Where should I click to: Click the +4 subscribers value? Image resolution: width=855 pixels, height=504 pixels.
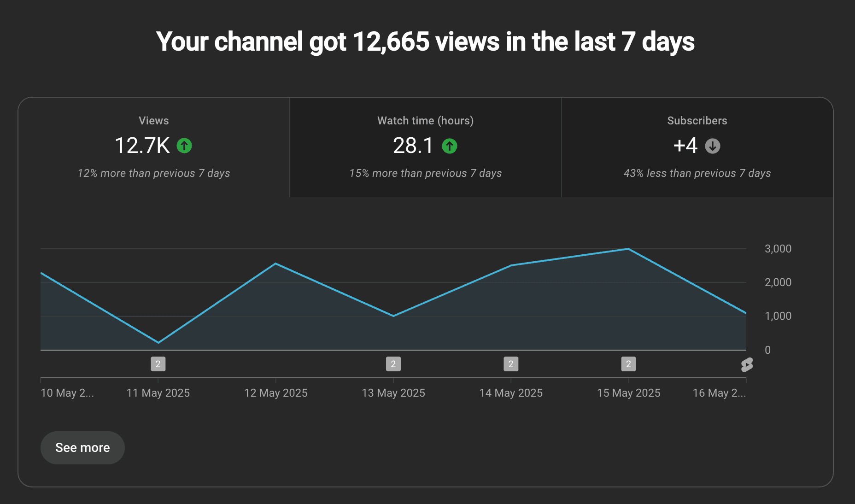[685, 146]
